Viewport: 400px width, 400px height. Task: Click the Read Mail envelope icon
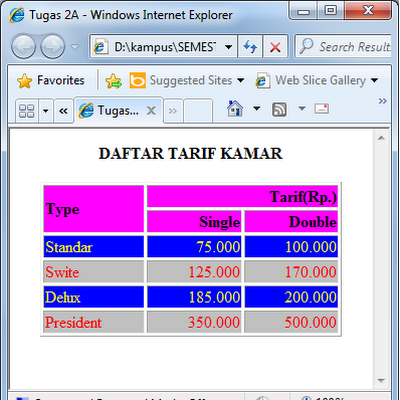pos(322,109)
